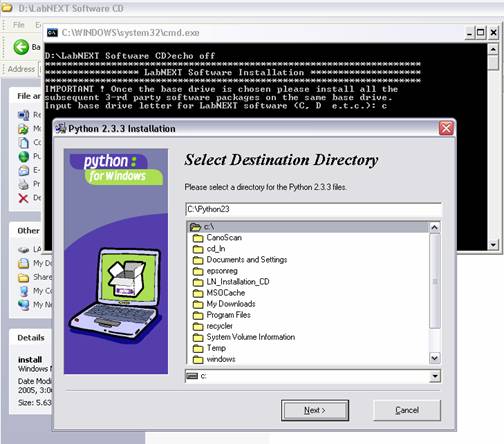Click the My Documents icon in Explorer
The height and width of the screenshot is (444, 504).
23,263
